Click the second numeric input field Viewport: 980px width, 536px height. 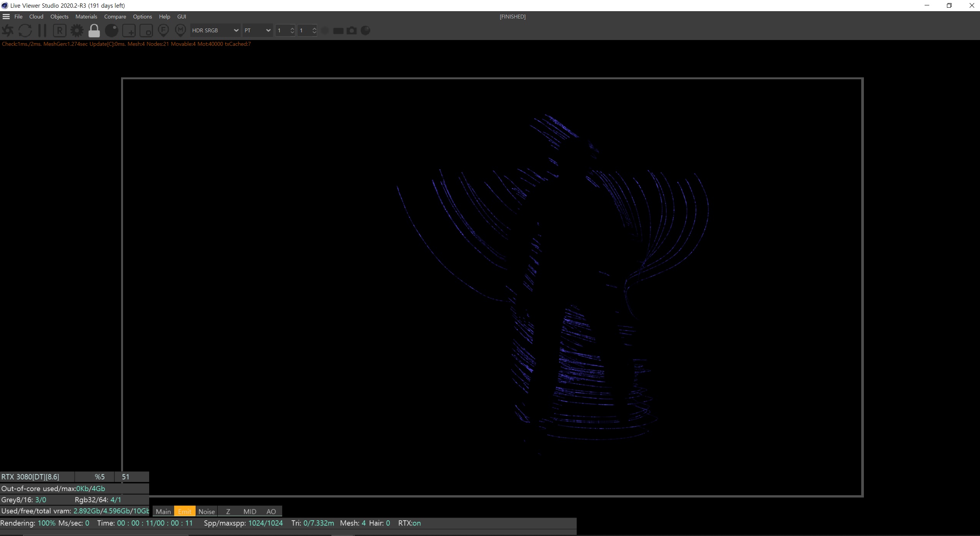[304, 30]
